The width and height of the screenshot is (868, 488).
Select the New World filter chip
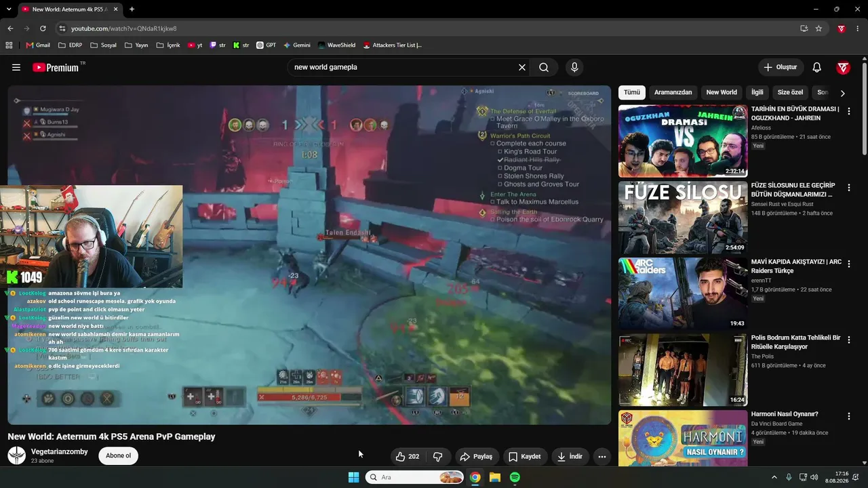722,92
